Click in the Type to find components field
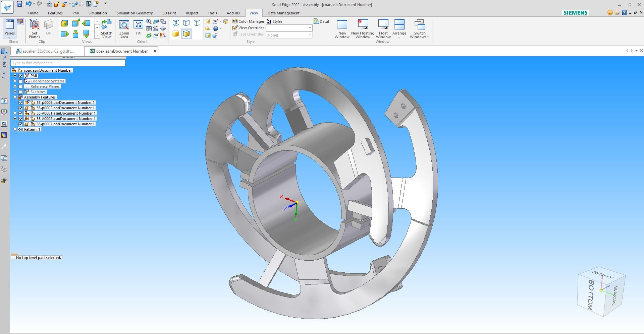Image resolution: width=644 pixels, height=334 pixels. (67, 63)
